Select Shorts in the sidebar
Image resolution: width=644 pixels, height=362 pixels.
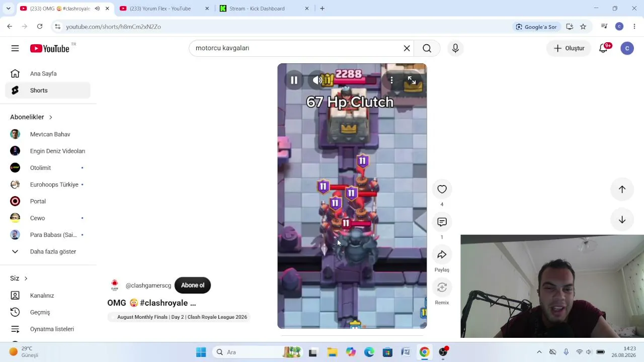pos(48,90)
